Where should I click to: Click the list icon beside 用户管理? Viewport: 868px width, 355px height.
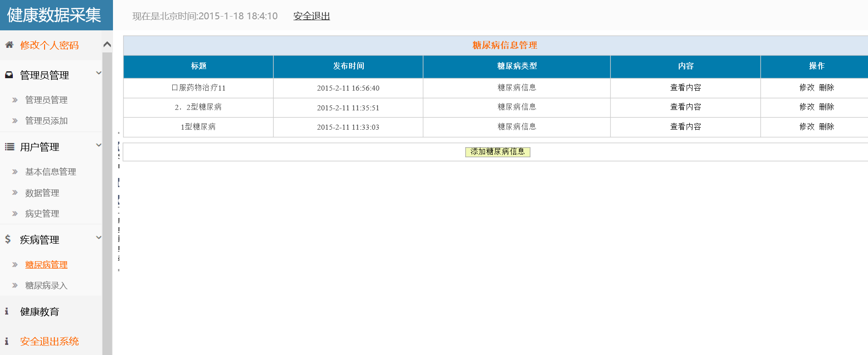(x=9, y=147)
